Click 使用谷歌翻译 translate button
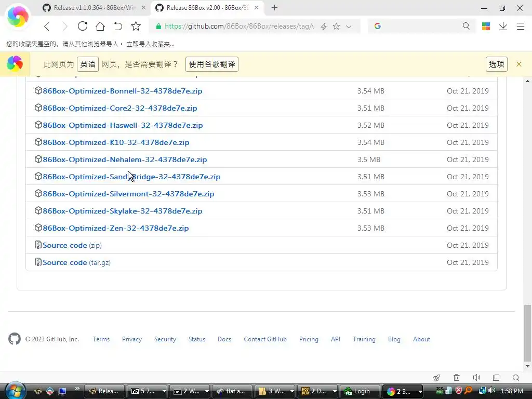Screen dimensions: 532x399 [212, 64]
